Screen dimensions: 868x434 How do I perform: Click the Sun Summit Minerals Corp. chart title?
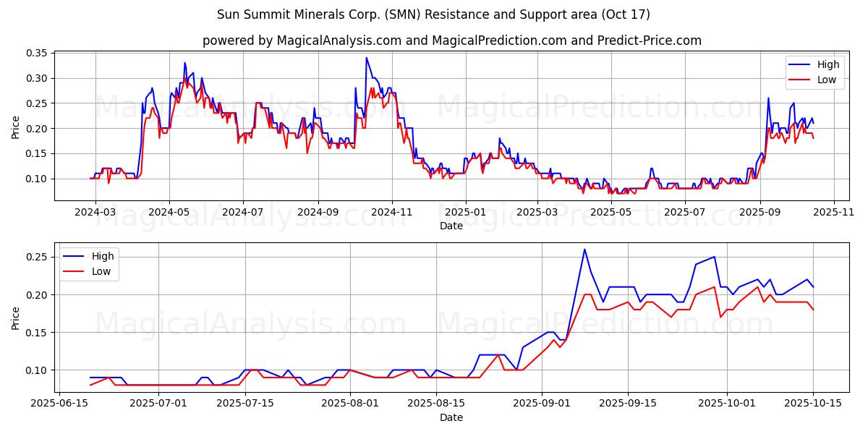pyautogui.click(x=433, y=14)
